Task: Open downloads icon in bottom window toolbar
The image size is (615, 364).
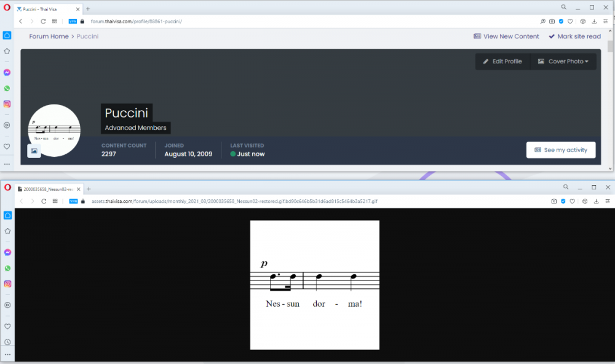Action: coord(596,201)
